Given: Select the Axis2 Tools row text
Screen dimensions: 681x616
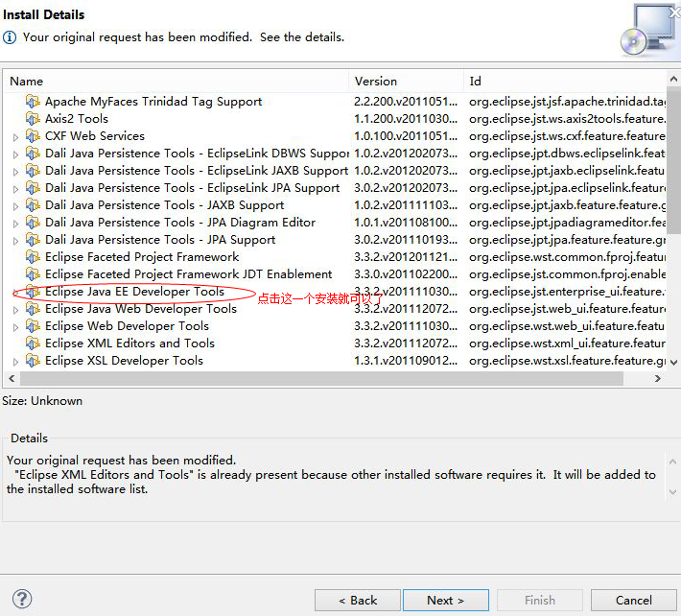Looking at the screenshot, I should click(77, 119).
